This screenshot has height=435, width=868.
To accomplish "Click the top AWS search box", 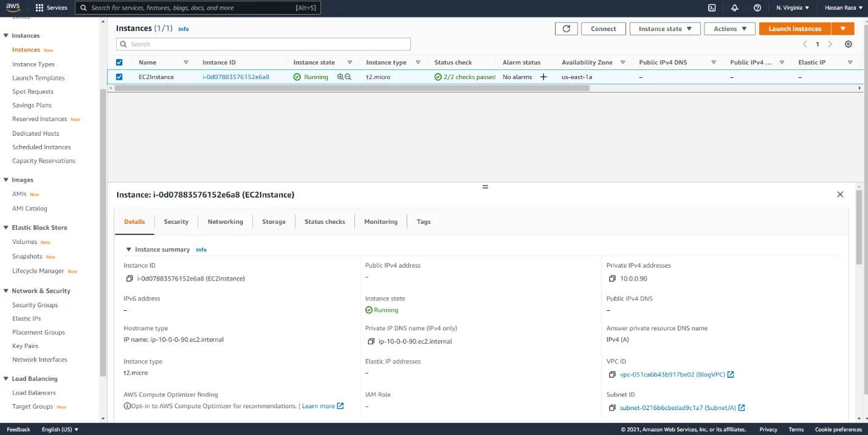I will click(x=198, y=8).
